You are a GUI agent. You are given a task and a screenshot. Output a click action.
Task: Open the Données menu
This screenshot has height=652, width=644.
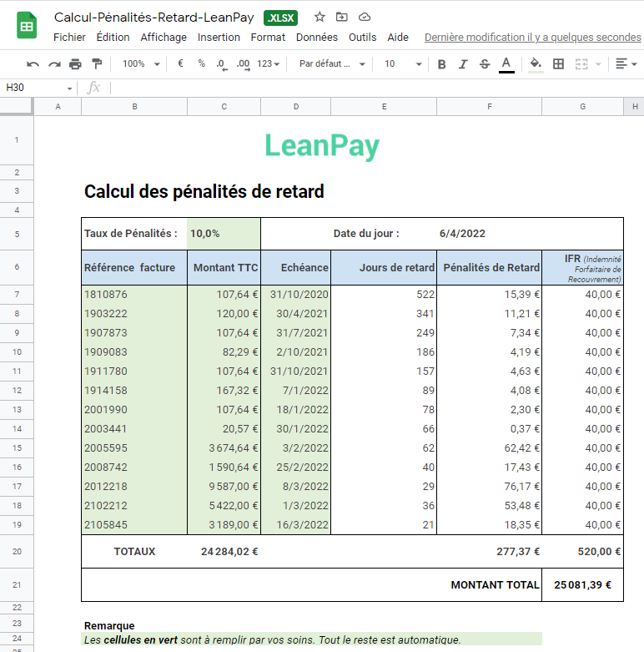[317, 37]
